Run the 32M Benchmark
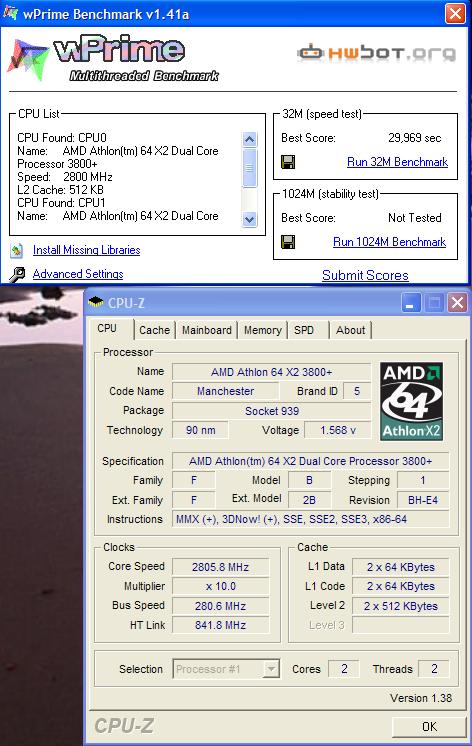 coord(397,162)
